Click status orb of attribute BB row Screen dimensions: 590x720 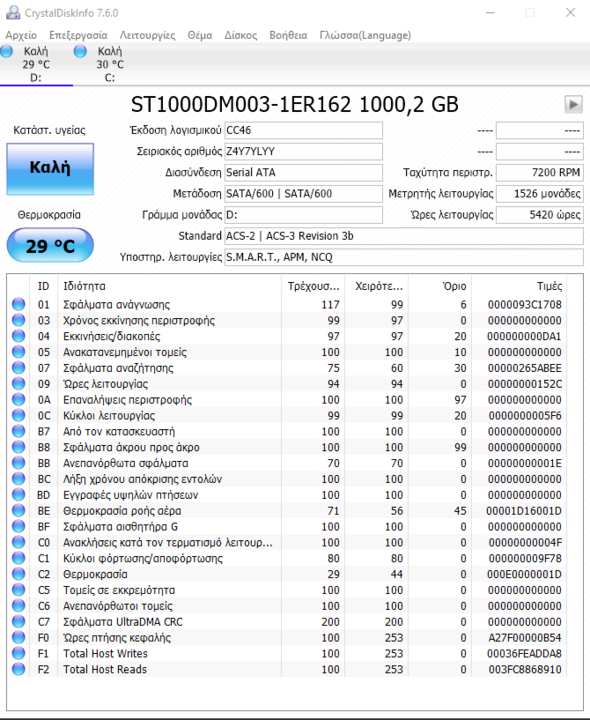18,463
